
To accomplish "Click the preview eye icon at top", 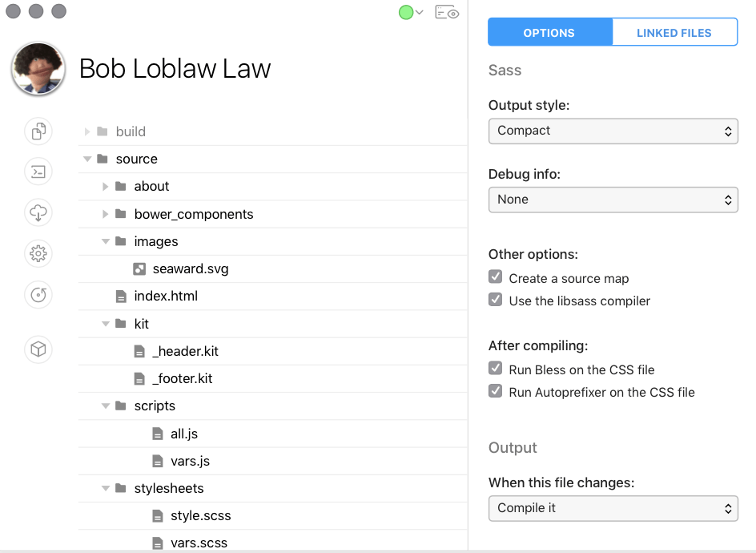I will pyautogui.click(x=447, y=12).
